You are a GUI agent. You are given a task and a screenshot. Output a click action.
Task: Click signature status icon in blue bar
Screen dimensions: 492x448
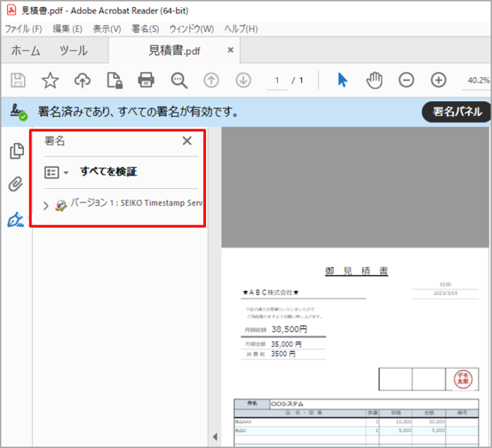pyautogui.click(x=18, y=112)
